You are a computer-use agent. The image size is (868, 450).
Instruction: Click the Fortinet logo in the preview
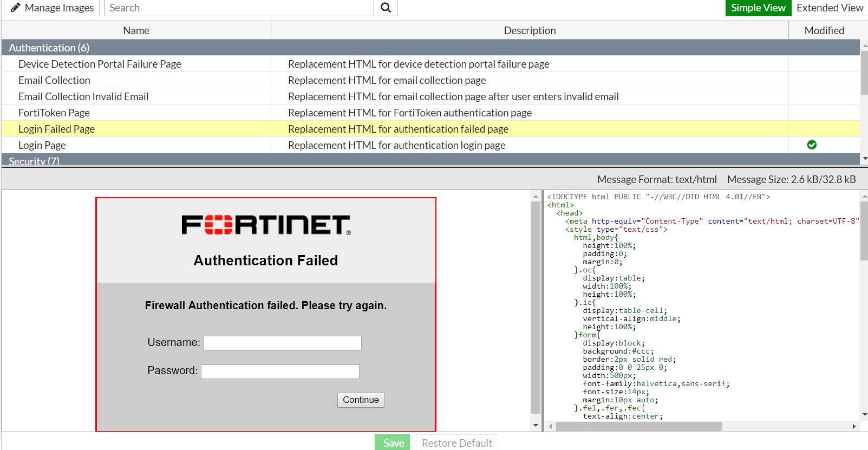point(266,225)
